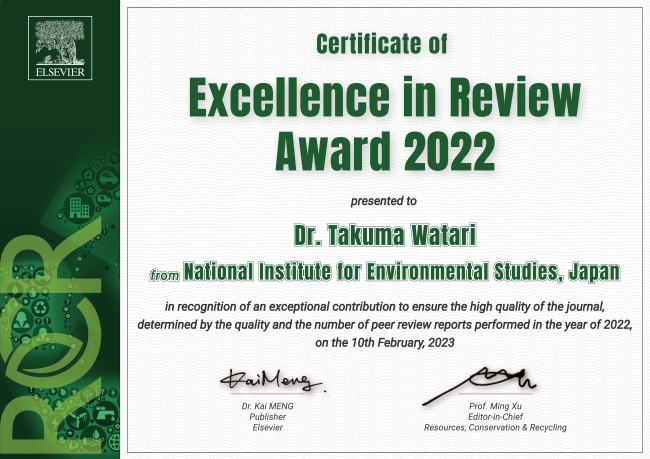
Task: Click the 'Prof. Ming Xu' name label
Action: tap(495, 406)
